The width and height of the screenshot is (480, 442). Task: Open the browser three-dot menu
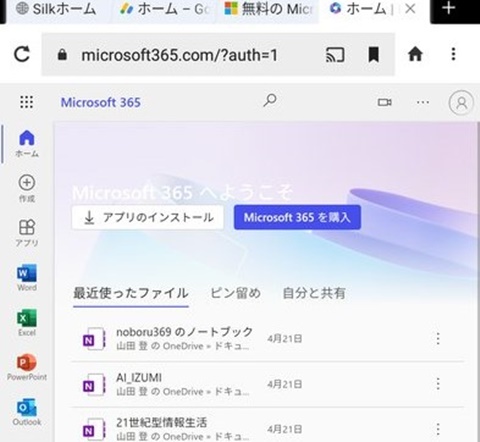point(453,54)
